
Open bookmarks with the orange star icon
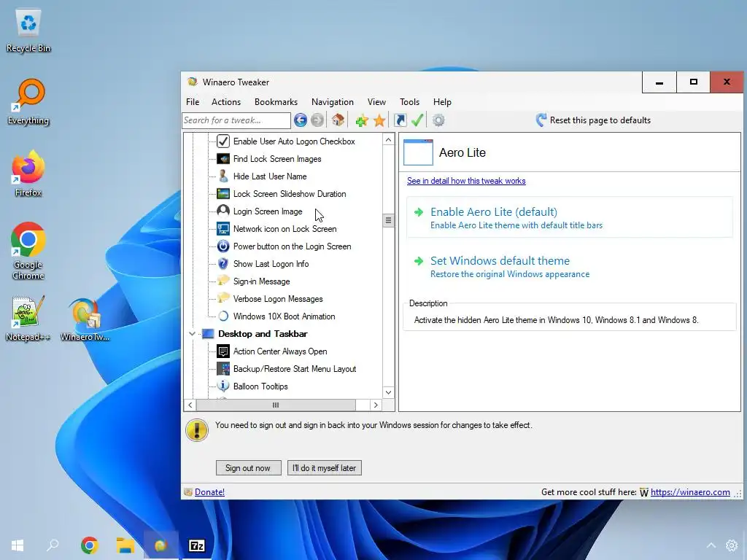tap(379, 120)
